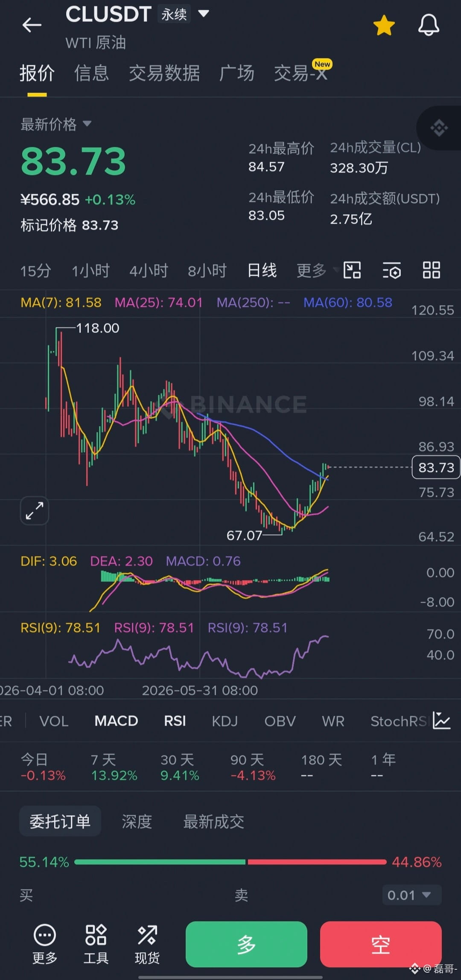
Task: Tap red 空 short button
Action: (x=381, y=944)
